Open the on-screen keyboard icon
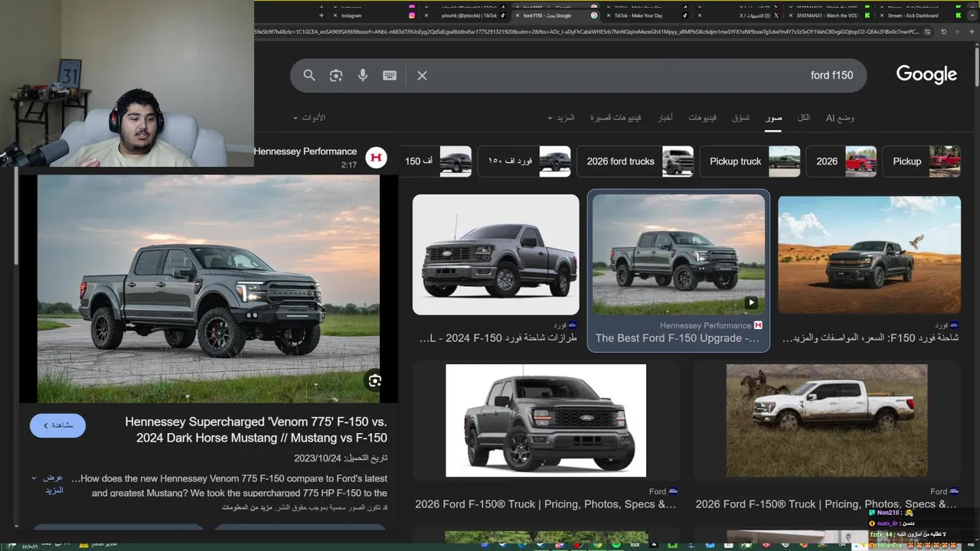The image size is (980, 551). coord(390,75)
